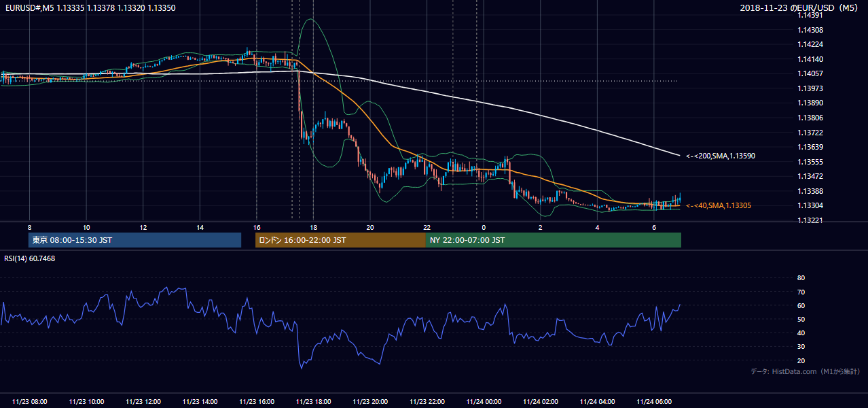
Task: Click the 1.14140 price axis label
Action: [x=811, y=59]
